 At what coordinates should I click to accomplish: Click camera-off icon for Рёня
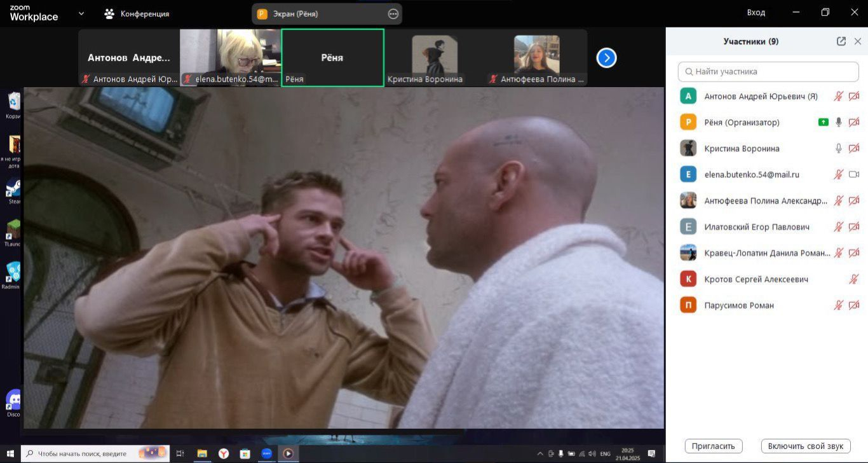[x=854, y=122]
